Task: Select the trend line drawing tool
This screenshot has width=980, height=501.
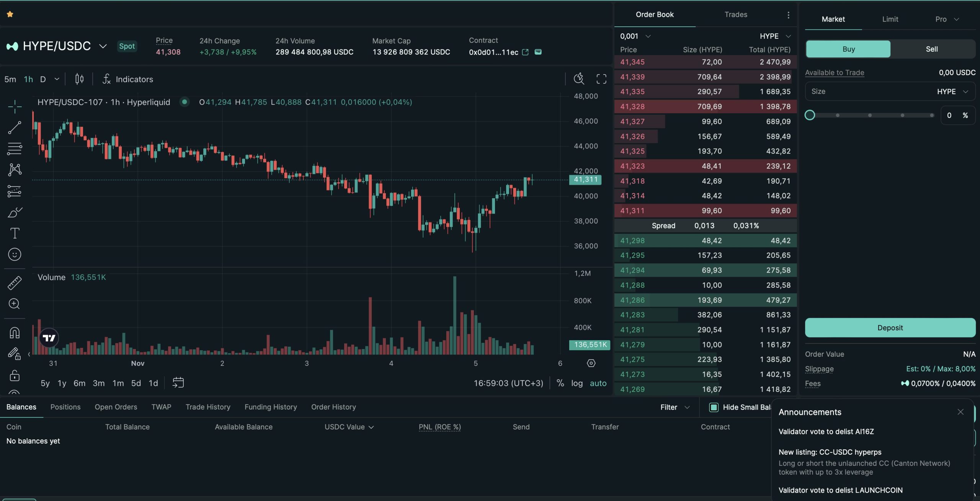Action: (x=15, y=127)
